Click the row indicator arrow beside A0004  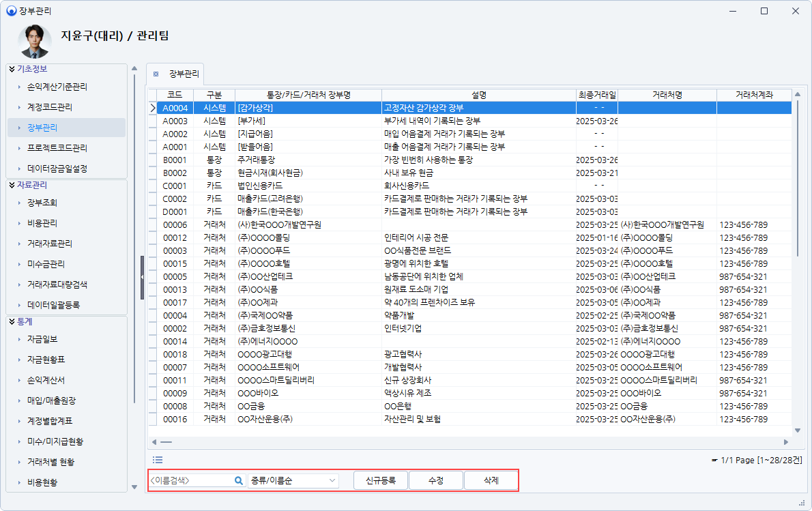pos(153,108)
